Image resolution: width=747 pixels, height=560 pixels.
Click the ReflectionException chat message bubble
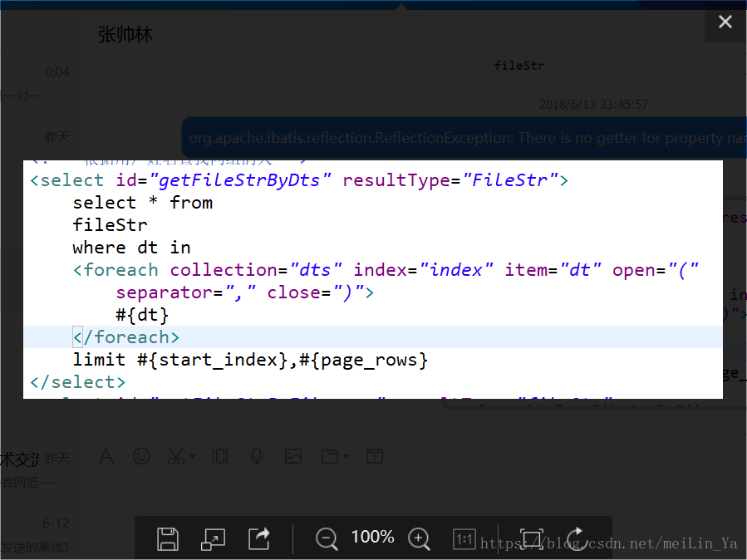click(x=464, y=138)
